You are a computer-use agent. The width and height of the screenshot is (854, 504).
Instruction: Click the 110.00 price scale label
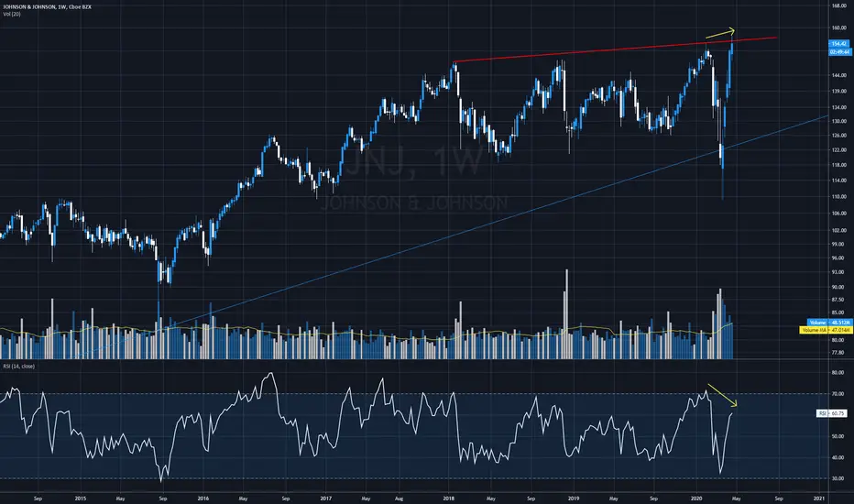(x=838, y=197)
